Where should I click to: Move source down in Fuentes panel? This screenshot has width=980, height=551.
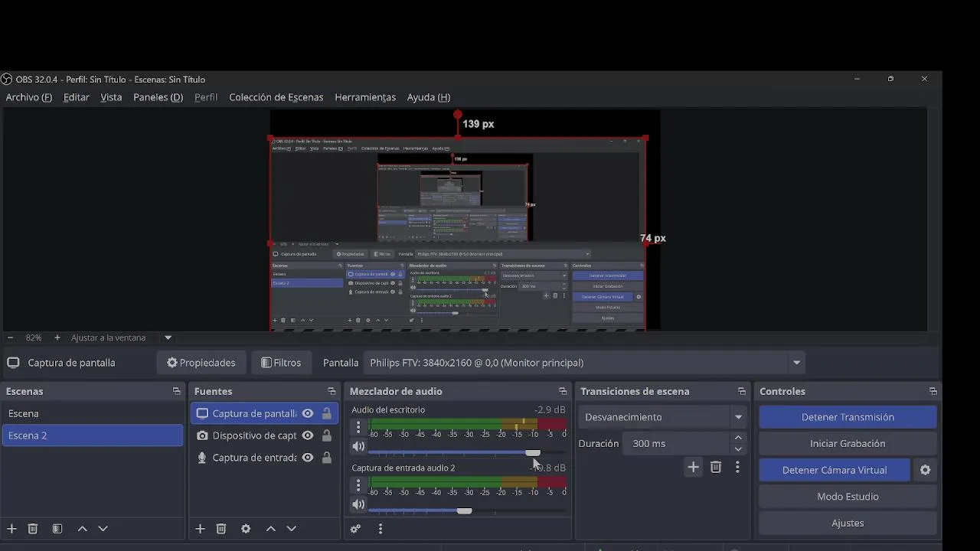(292, 529)
